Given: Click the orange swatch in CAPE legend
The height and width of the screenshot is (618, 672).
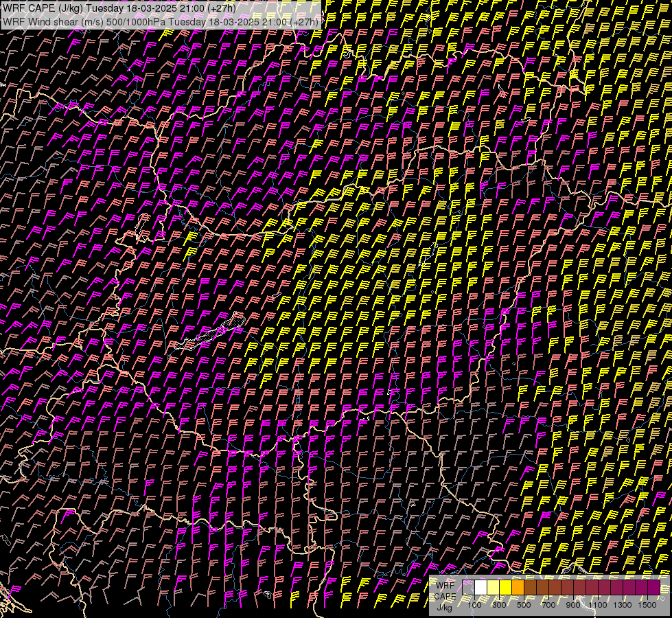Looking at the screenshot, I should (518, 587).
